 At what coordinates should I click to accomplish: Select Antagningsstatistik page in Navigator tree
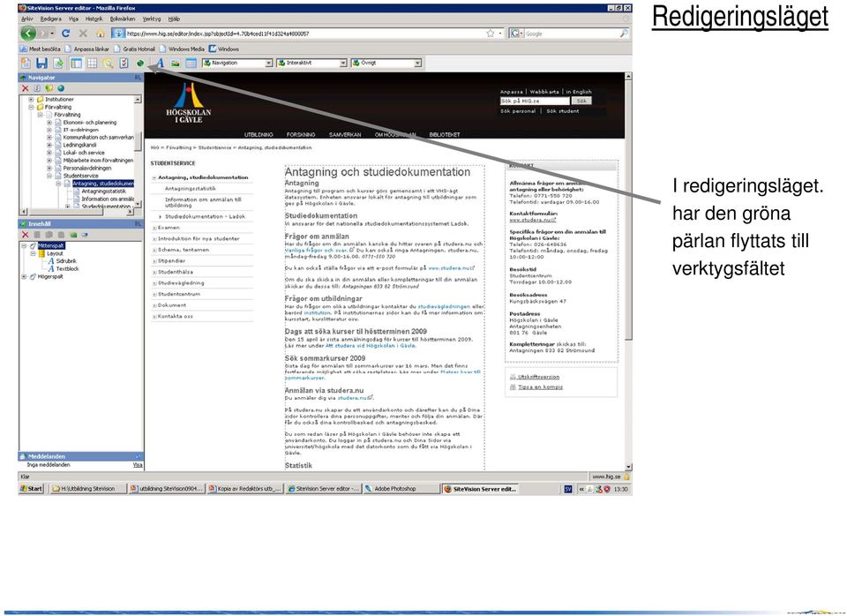tap(103, 192)
